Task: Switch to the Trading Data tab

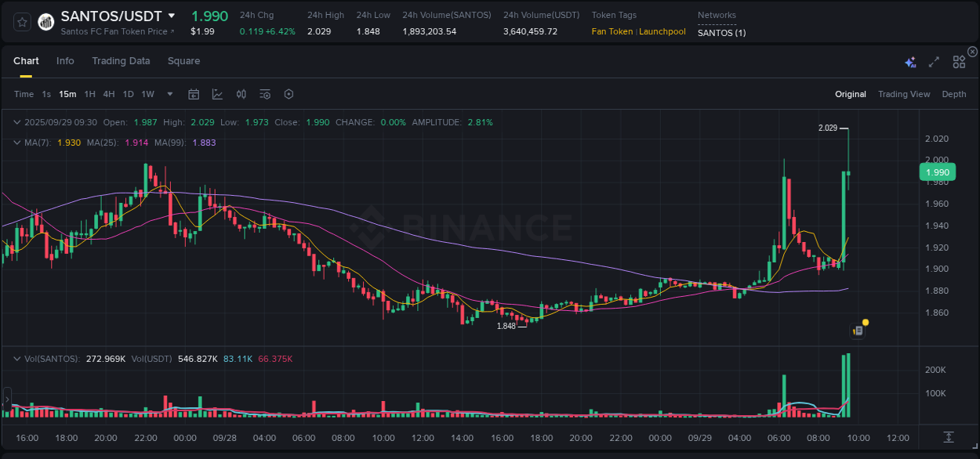Action: coord(121,60)
